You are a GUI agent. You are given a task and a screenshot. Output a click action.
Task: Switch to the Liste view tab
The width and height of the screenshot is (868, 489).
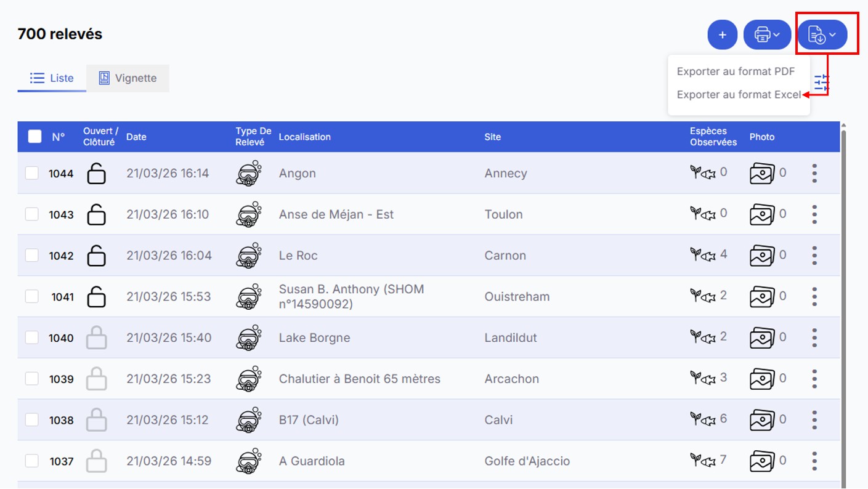coord(52,78)
